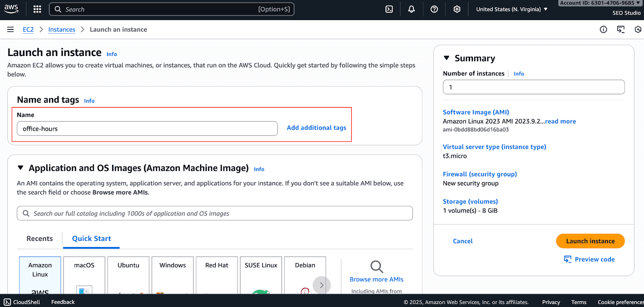This screenshot has width=644, height=307.
Task: Click Browse more AMIs link
Action: pyautogui.click(x=376, y=279)
